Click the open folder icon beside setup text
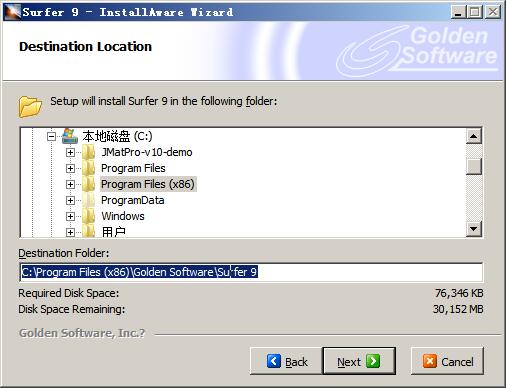 [30, 106]
